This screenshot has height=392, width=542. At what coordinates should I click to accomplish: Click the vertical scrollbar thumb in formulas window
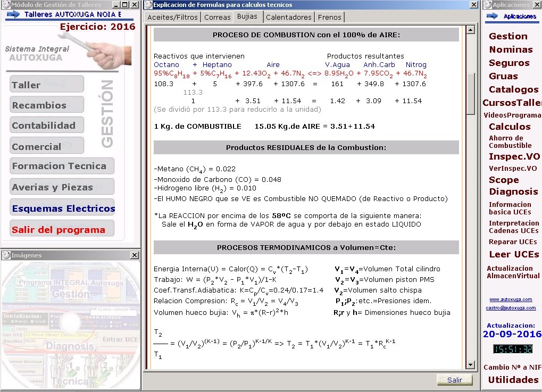(x=470, y=94)
